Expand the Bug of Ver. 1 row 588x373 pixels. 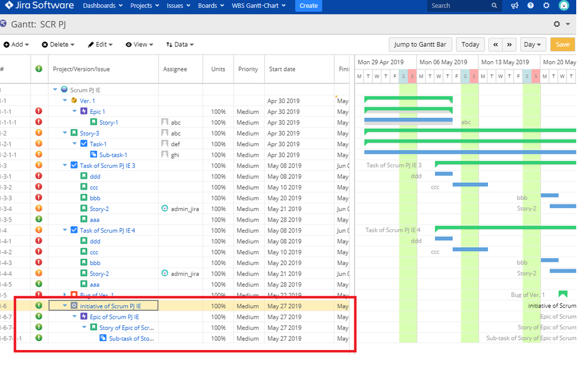(65, 295)
